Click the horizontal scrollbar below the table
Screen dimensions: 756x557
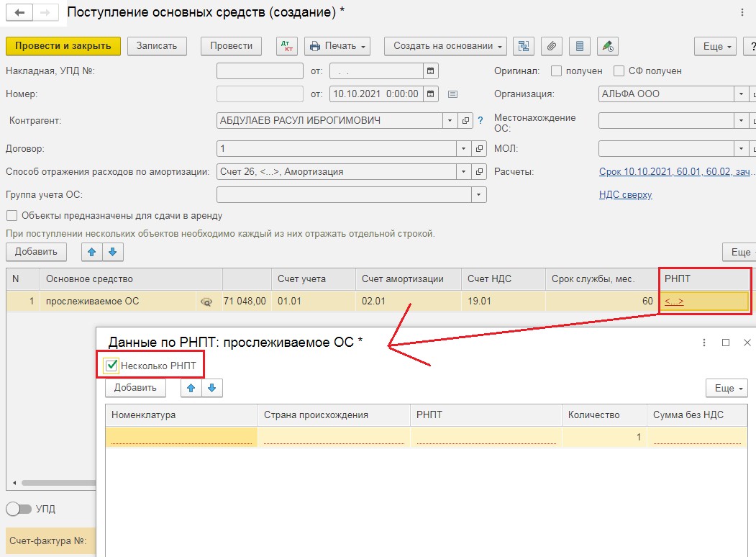[58, 483]
